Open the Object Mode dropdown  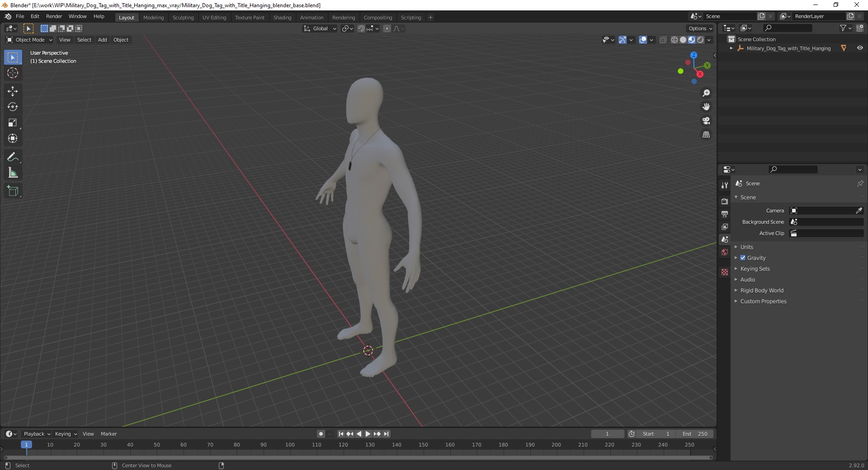[x=29, y=40]
